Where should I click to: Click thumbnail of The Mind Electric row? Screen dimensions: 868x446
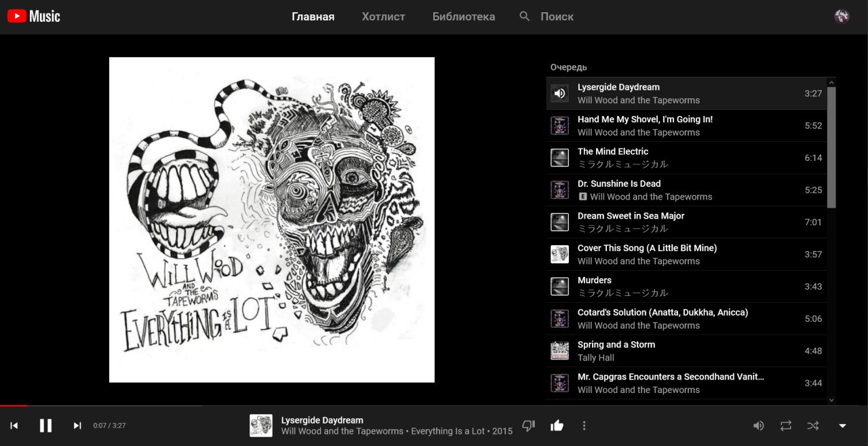pyautogui.click(x=559, y=157)
